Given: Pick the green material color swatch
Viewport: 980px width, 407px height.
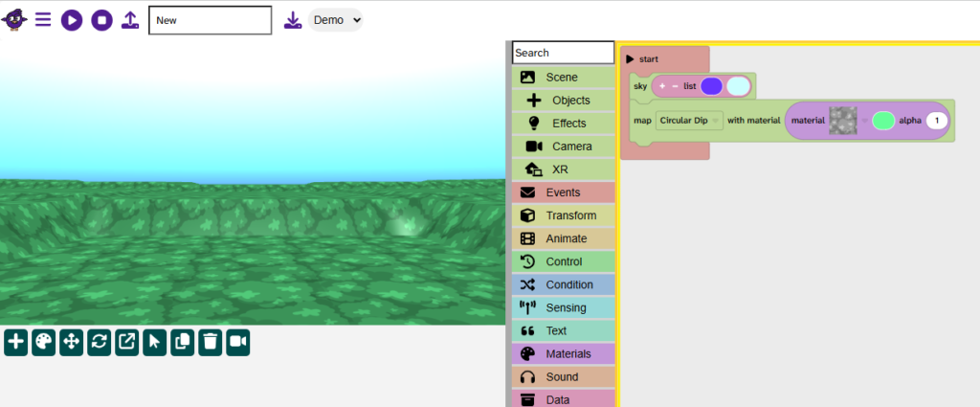Looking at the screenshot, I should (883, 121).
